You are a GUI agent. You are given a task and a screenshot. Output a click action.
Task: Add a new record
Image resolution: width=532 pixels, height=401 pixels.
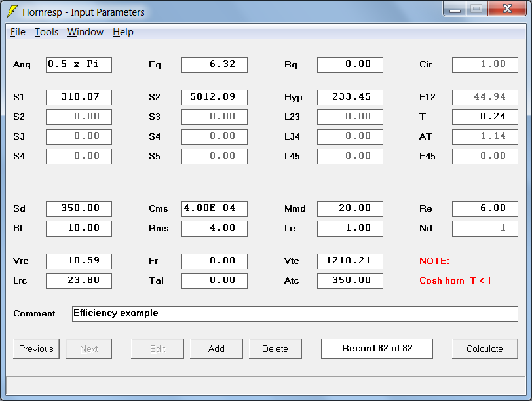216,349
